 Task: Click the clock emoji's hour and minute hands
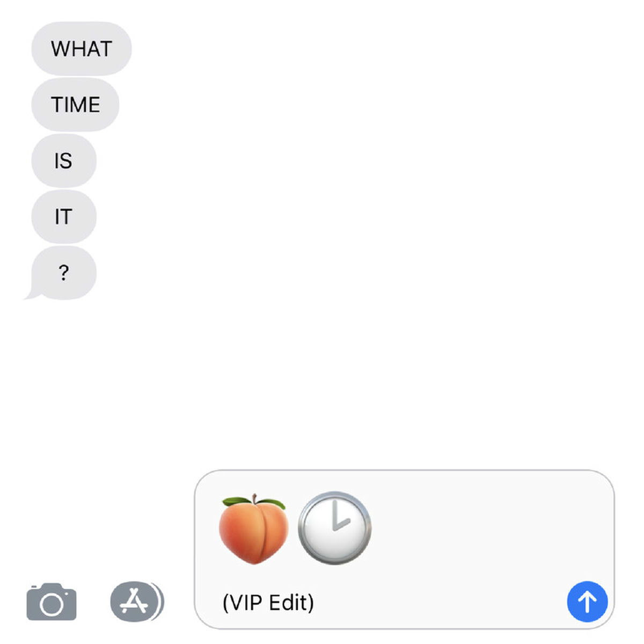[338, 515]
